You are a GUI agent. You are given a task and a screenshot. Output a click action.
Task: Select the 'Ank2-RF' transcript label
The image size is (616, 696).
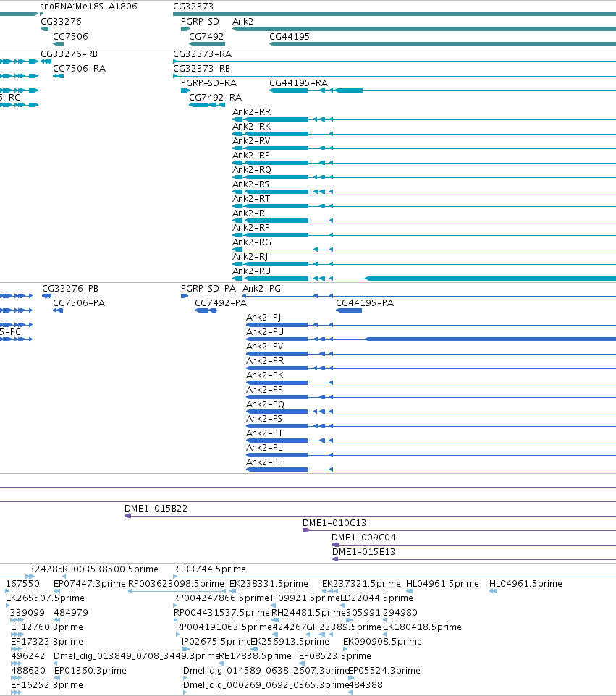251,228
